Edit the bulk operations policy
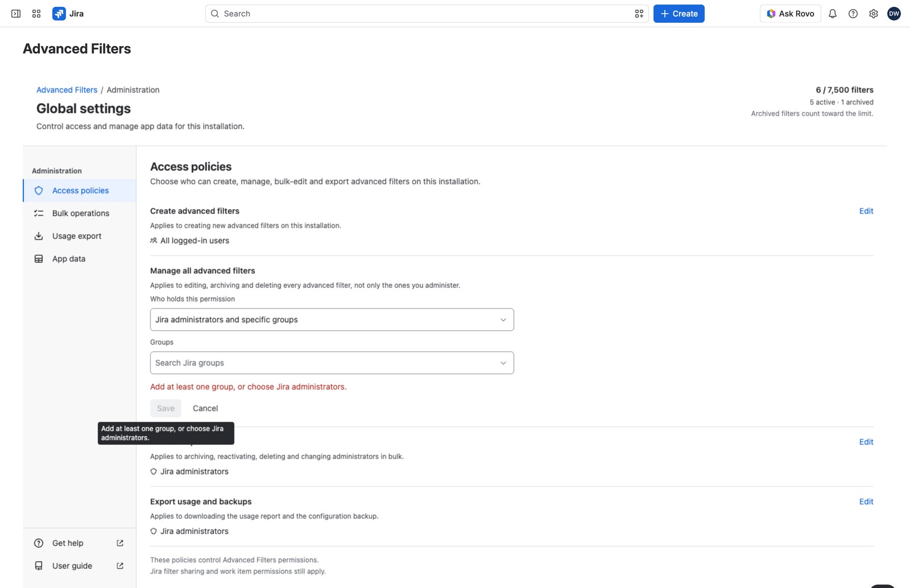This screenshot has height=588, width=910. click(x=866, y=442)
